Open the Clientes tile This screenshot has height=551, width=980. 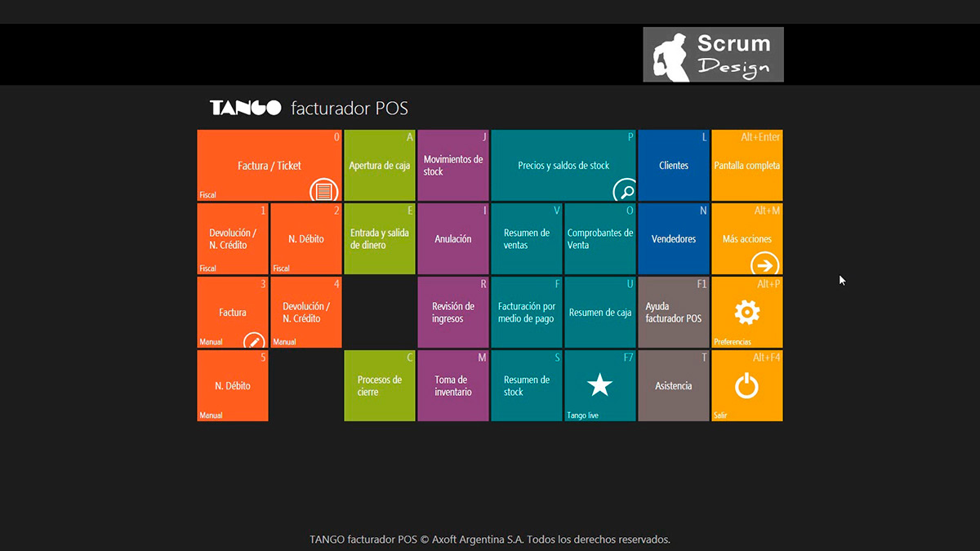pos(674,166)
